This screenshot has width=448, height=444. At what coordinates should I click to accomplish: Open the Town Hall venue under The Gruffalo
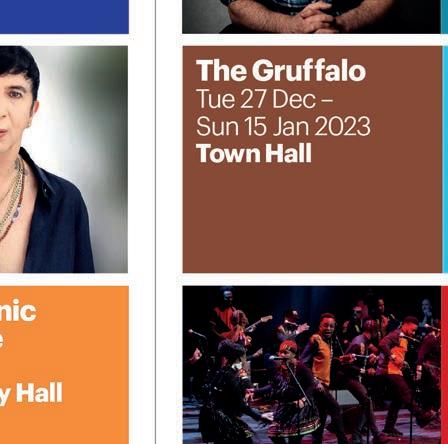pyautogui.click(x=254, y=153)
